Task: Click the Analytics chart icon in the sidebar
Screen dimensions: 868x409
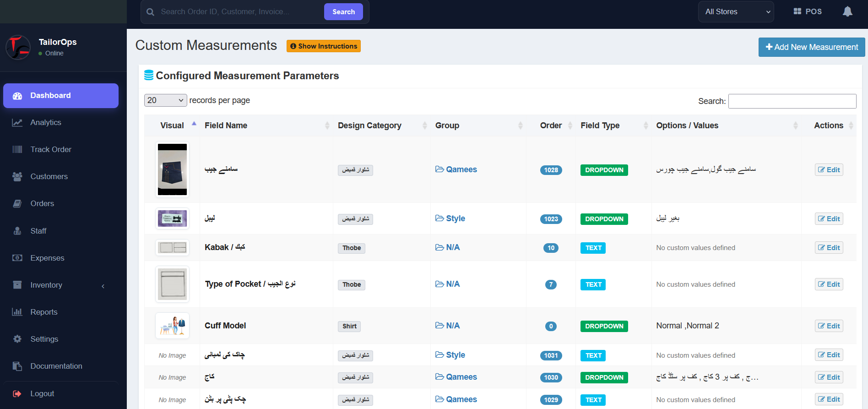Action: pos(17,122)
